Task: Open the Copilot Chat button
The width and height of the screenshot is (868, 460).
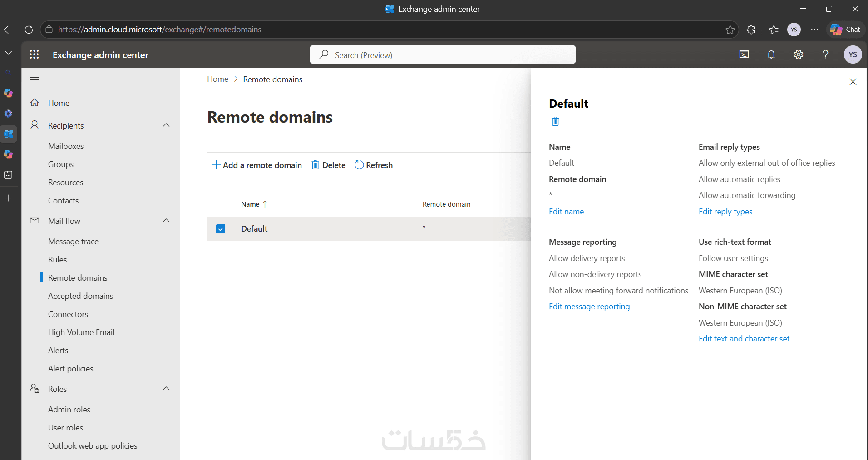Action: [x=845, y=30]
